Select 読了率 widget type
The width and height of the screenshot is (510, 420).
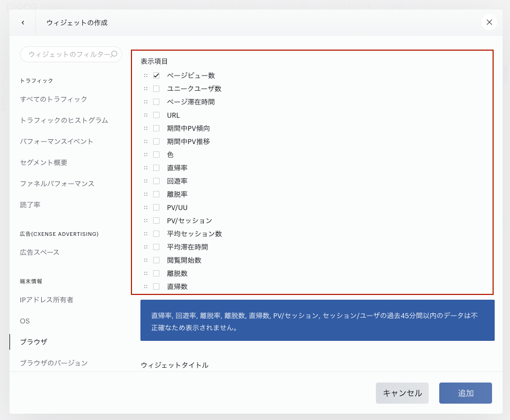click(x=30, y=205)
